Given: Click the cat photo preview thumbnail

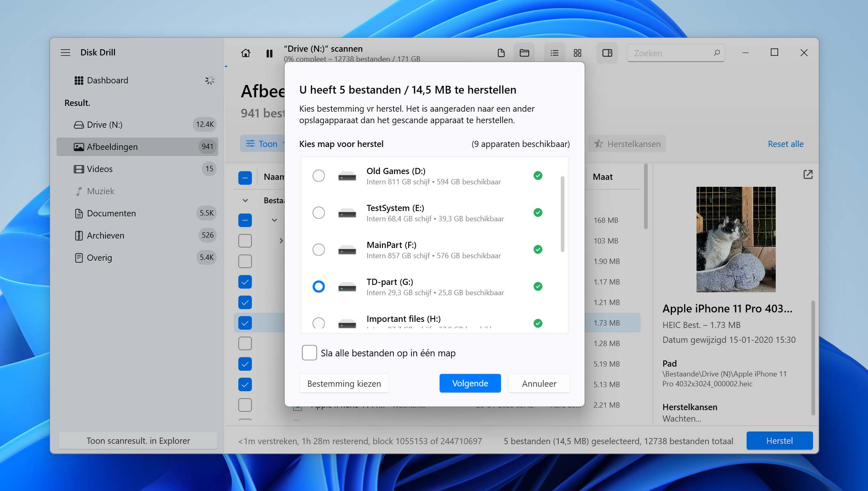Looking at the screenshot, I should click(x=736, y=239).
